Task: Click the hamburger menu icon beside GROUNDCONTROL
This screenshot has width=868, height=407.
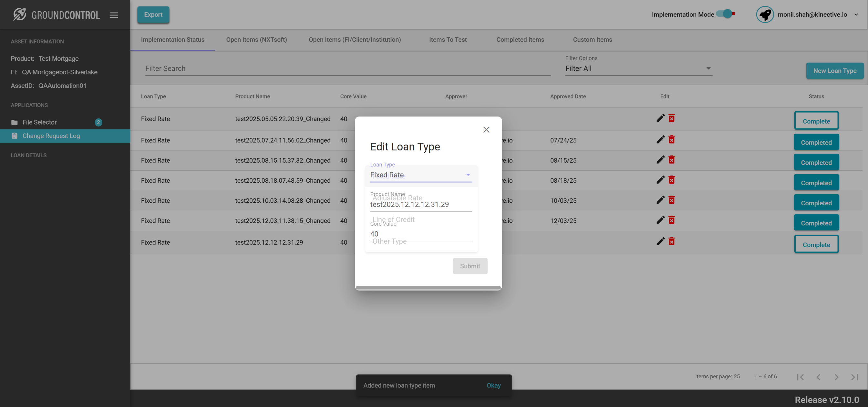Action: coord(114,15)
